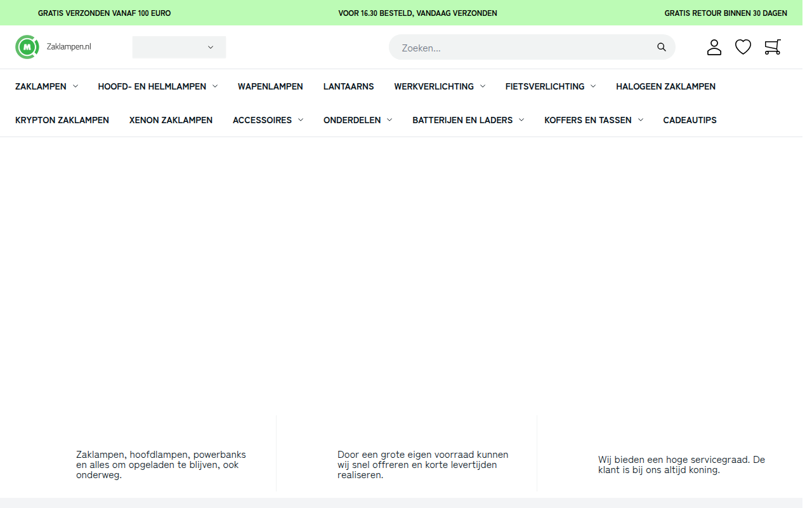812x508 pixels.
Task: Open the Halogeen Zaklampen menu item
Action: click(665, 86)
